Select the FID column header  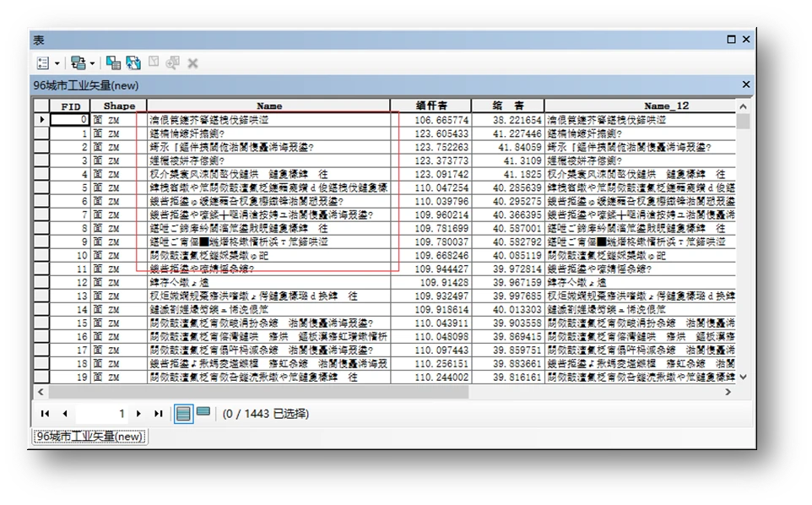(x=70, y=106)
